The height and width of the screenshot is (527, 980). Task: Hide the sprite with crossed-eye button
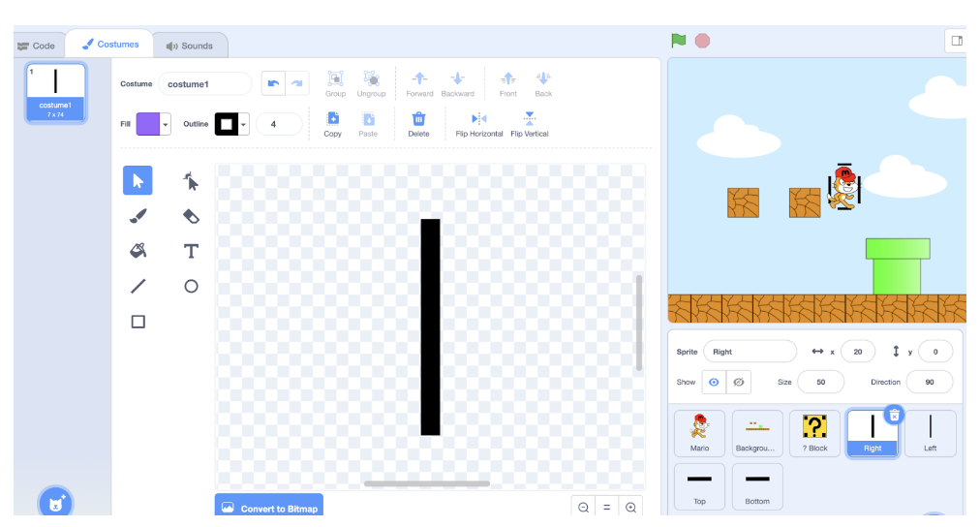point(738,382)
